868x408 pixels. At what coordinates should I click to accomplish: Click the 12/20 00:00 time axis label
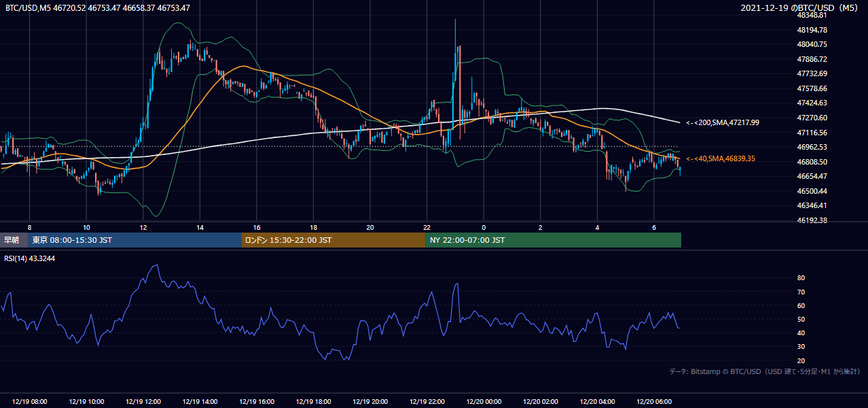[484, 402]
